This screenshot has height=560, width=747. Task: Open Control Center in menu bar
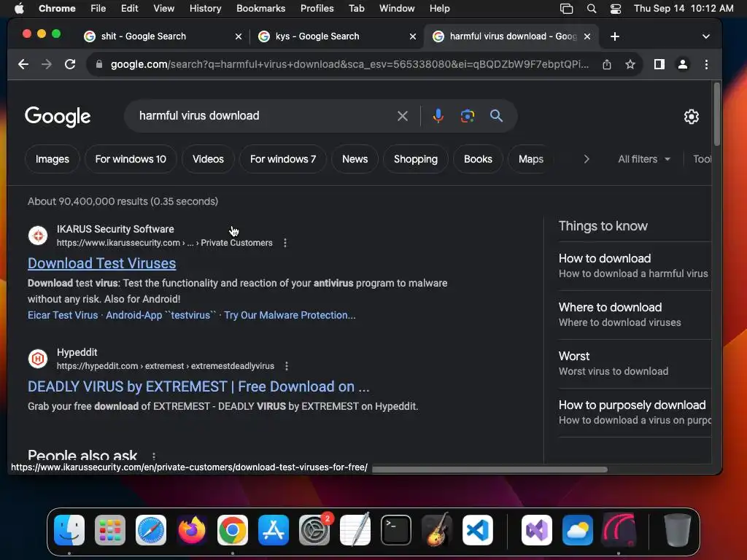pos(616,9)
